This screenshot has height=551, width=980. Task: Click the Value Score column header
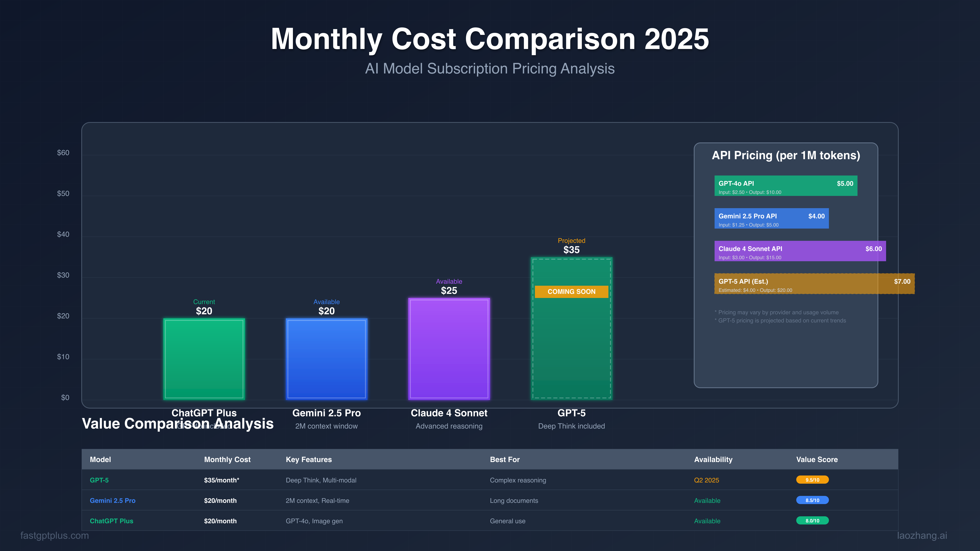(817, 459)
